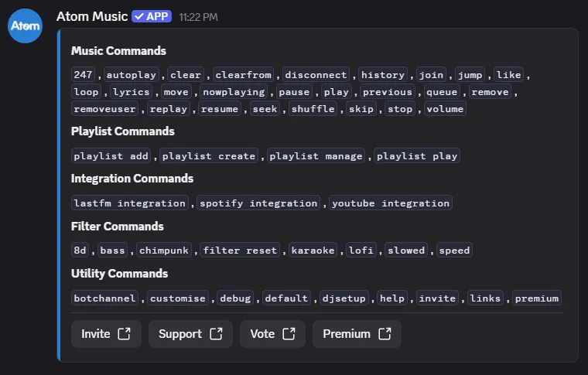Click the 'volume' command tag

point(445,109)
